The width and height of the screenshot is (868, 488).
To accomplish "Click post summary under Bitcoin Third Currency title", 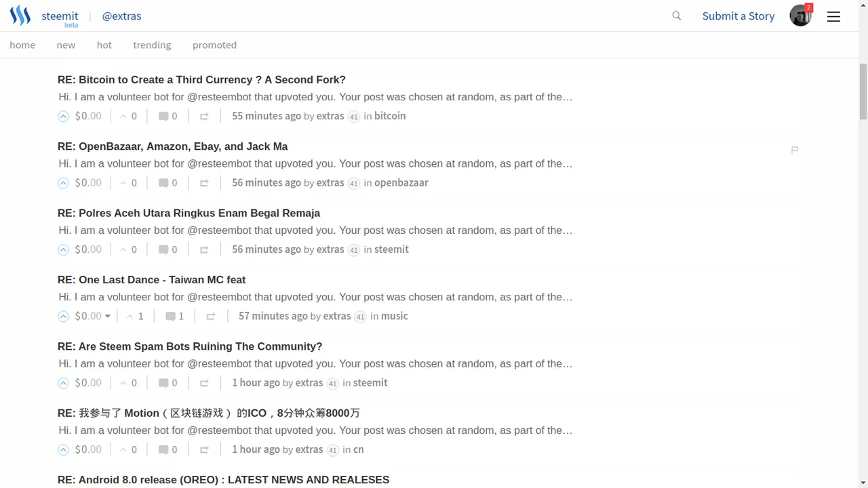I will (x=315, y=97).
